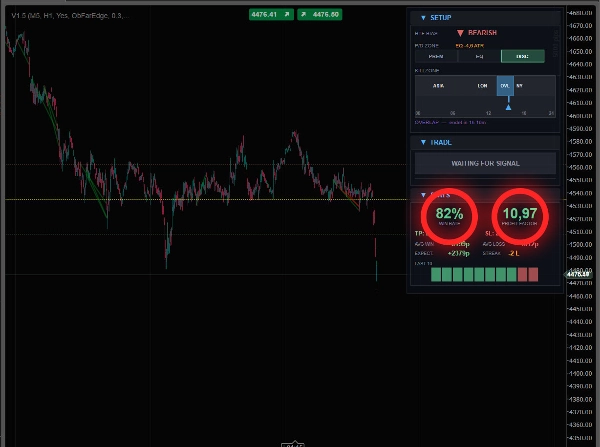Click the BEARISH bias label
Screen dimensions: 600x447
tap(482, 33)
